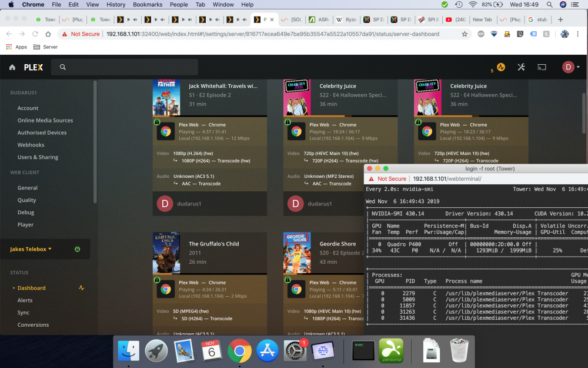The width and height of the screenshot is (588, 368).
Task: Click Jack Whitehall: Travels title text
Action: pyautogui.click(x=223, y=86)
